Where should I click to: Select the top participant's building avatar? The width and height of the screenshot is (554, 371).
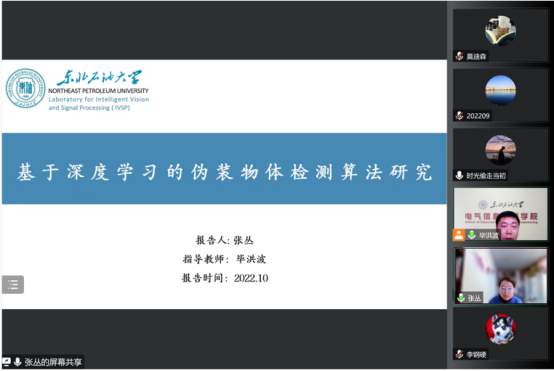[500, 31]
